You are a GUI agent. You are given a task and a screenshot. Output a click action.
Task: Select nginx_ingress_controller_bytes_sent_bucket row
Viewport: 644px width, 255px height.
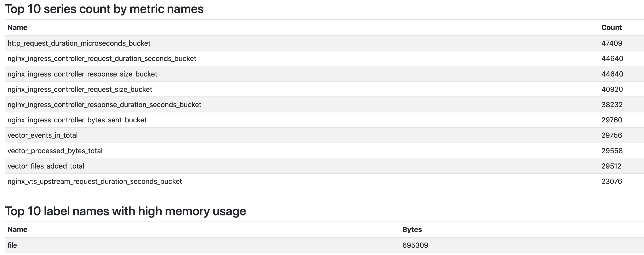pyautogui.click(x=324, y=120)
